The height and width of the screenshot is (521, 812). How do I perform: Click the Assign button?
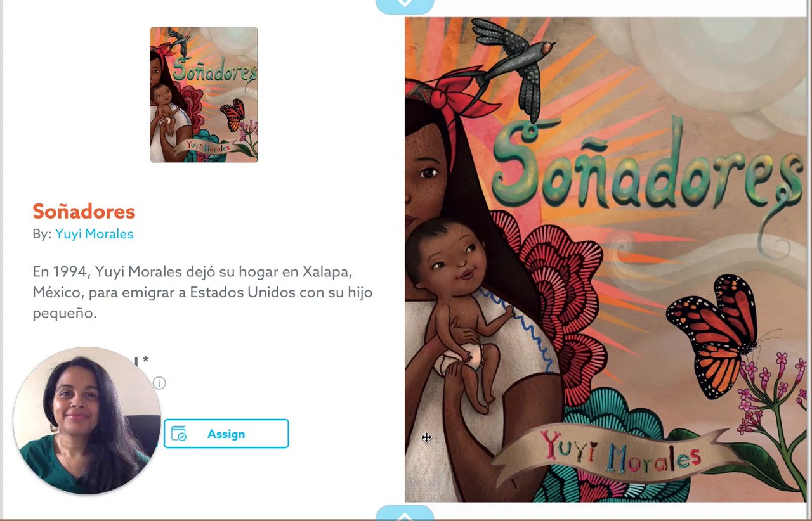pyautogui.click(x=226, y=434)
